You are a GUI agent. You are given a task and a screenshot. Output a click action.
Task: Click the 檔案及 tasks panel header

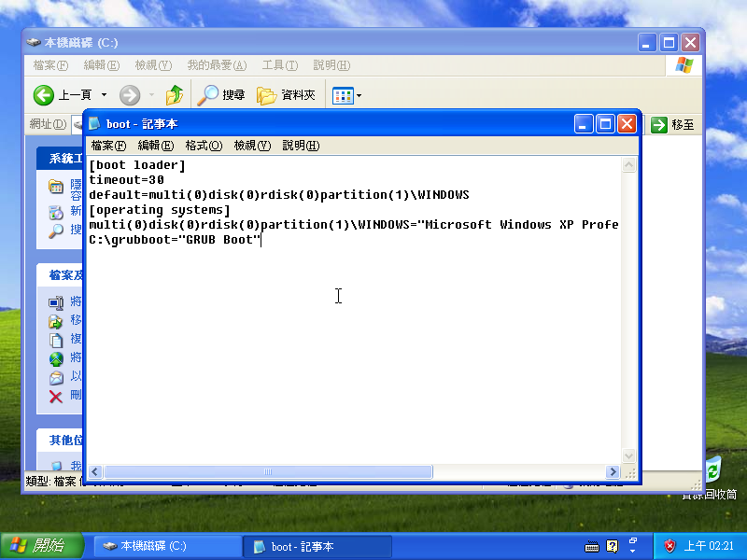[x=60, y=275]
